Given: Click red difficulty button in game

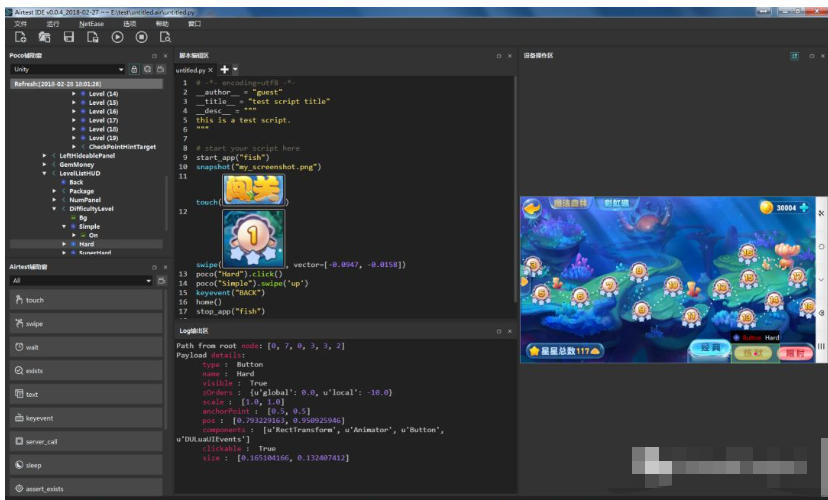Looking at the screenshot, I should point(795,353).
